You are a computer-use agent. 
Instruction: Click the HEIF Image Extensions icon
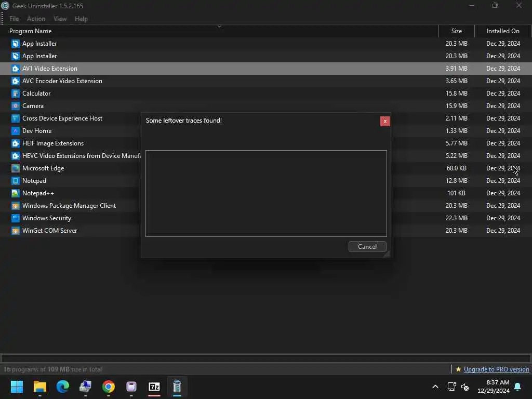(15, 143)
